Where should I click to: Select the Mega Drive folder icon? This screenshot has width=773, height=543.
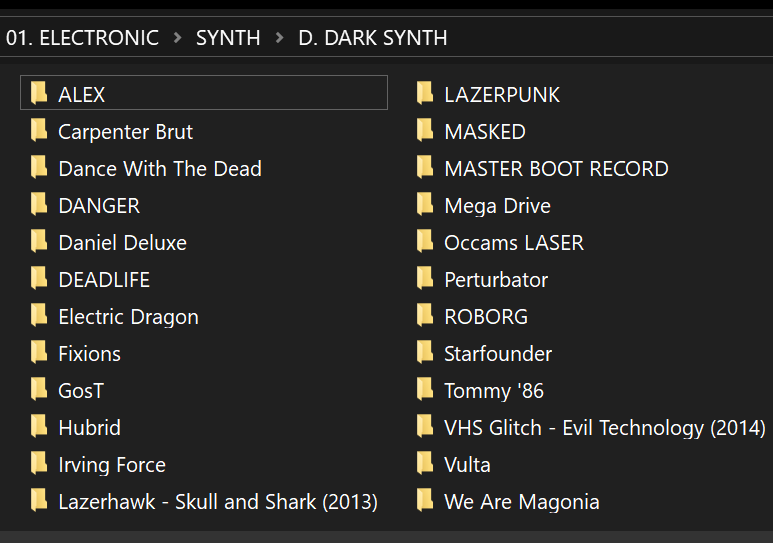coord(424,204)
